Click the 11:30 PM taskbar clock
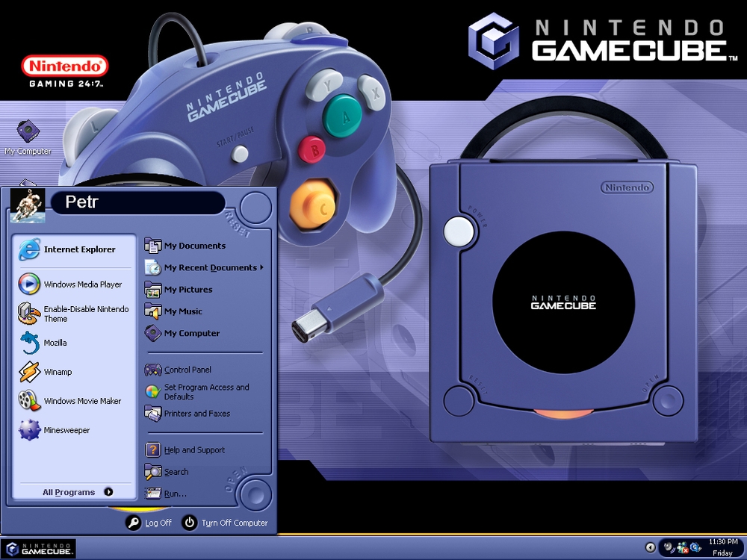The image size is (747, 560). (x=723, y=542)
